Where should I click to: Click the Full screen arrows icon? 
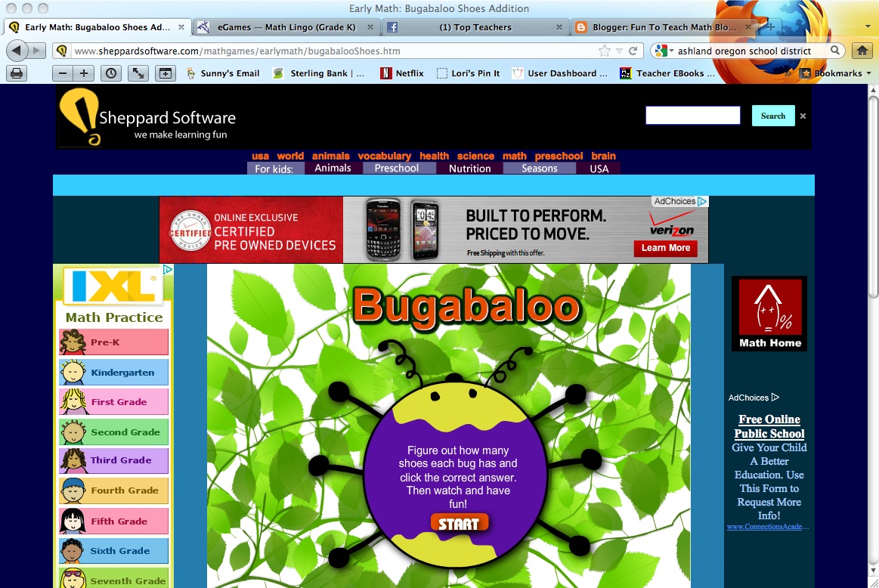[x=138, y=73]
